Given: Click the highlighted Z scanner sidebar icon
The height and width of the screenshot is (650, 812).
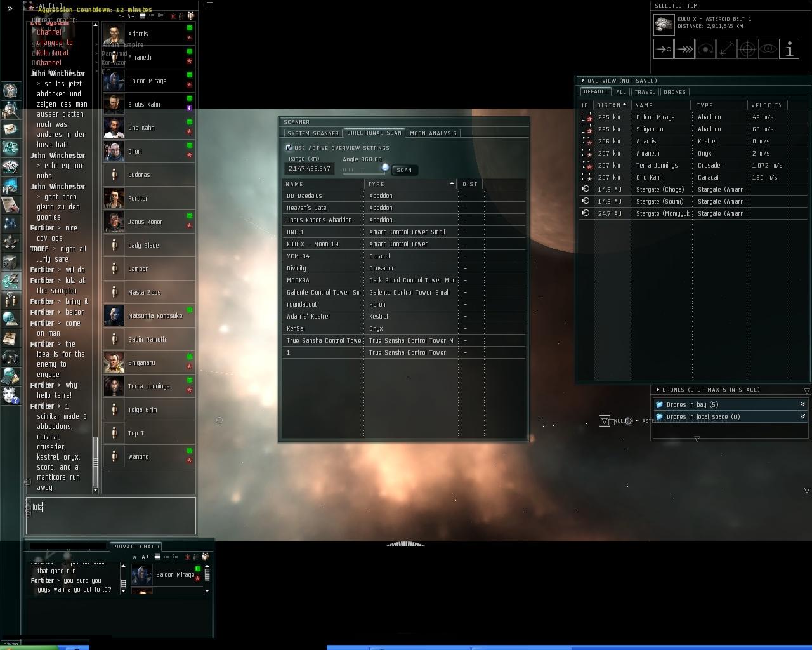Looking at the screenshot, I should (x=10, y=281).
